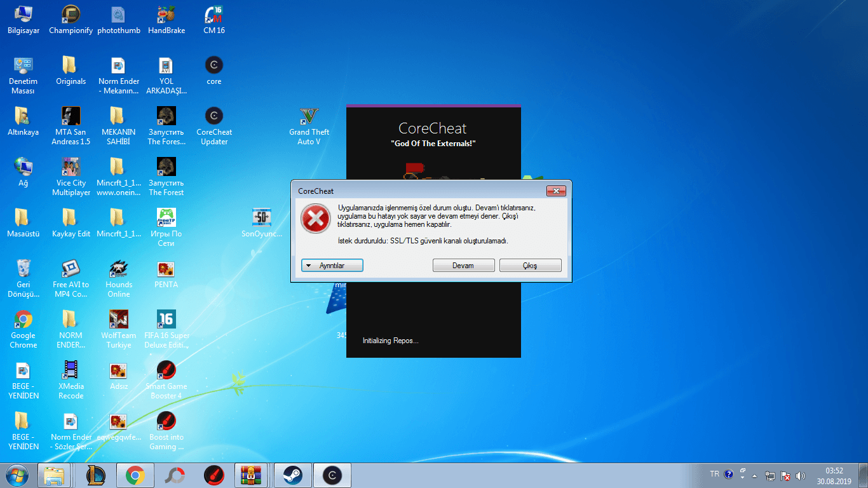Screen dimensions: 868x488
Task: Click the volume speaker tray icon
Action: coord(801,475)
